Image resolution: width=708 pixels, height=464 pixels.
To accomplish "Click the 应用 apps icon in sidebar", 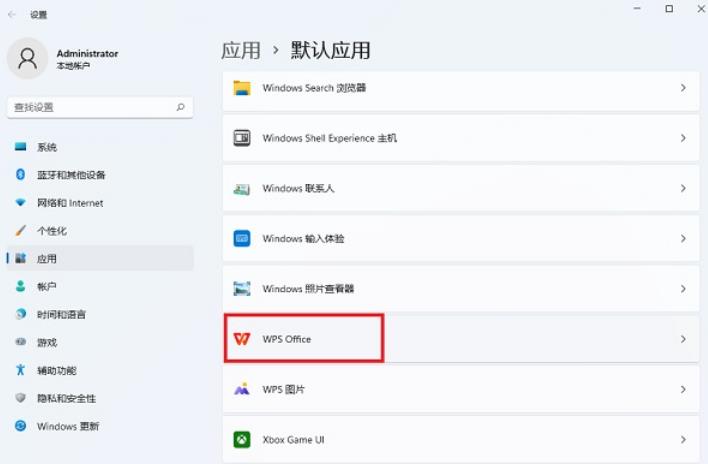I will coord(20,258).
